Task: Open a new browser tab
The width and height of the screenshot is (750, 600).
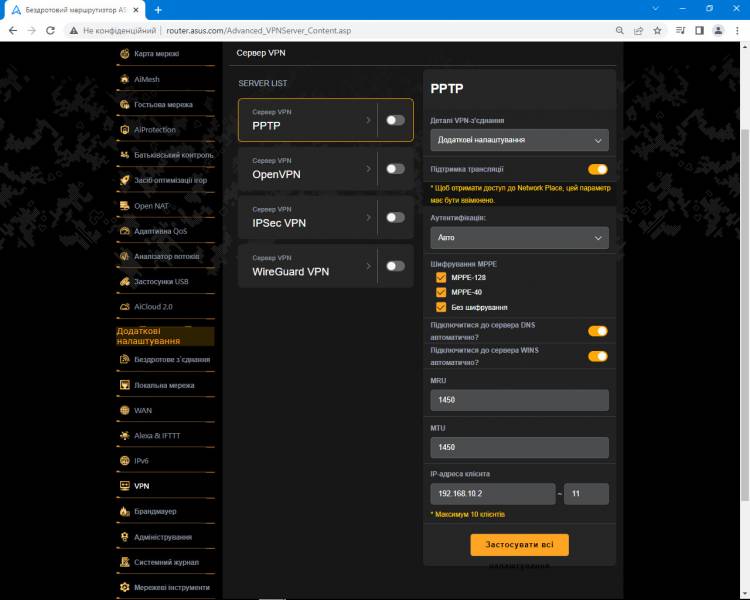Action: (158, 10)
